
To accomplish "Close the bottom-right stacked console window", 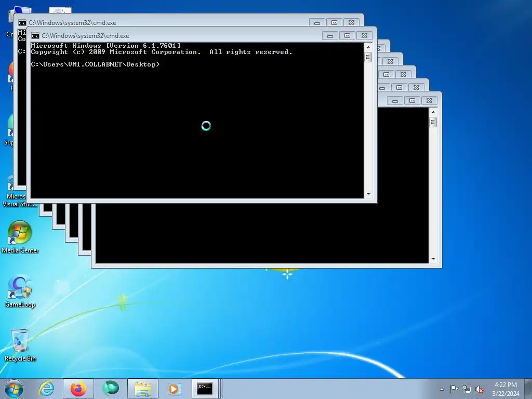I will [429, 101].
